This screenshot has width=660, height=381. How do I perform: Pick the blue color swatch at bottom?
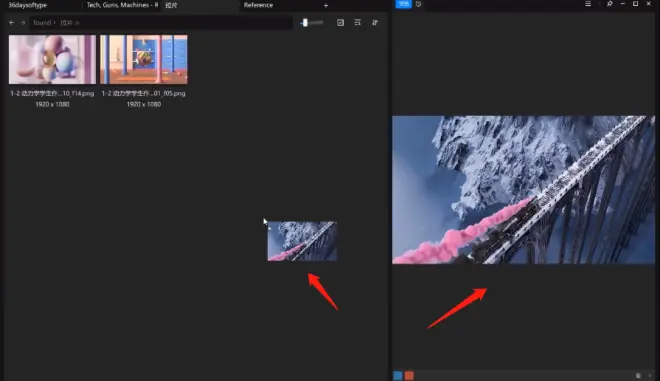click(x=398, y=376)
